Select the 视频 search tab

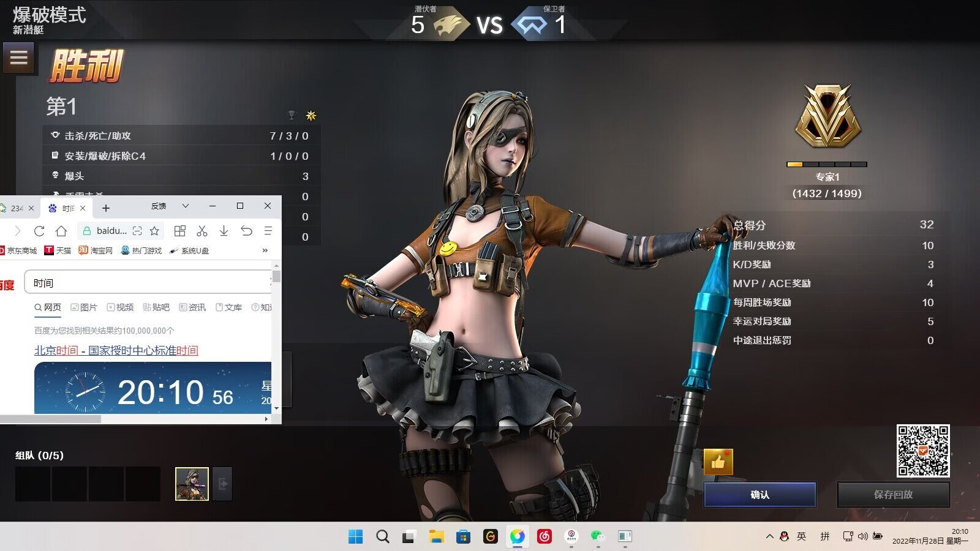120,307
